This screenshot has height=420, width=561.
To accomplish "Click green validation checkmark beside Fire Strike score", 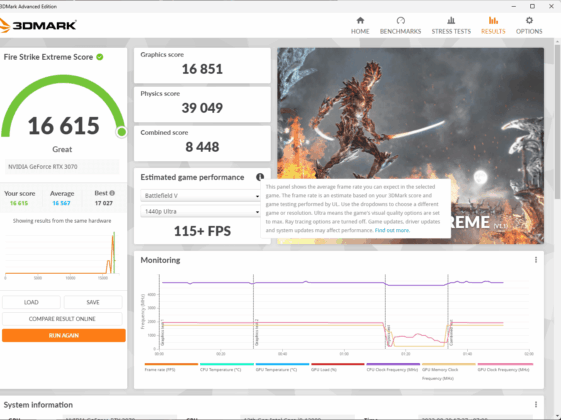I will pos(100,57).
